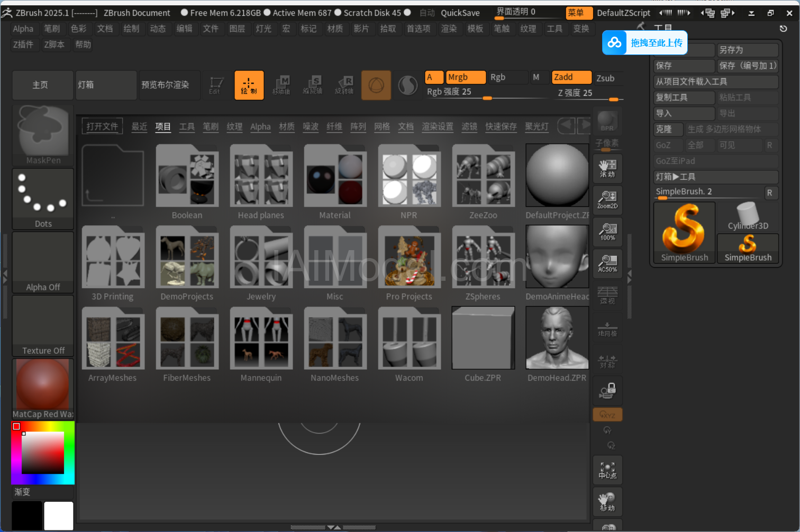This screenshot has width=800, height=532.
Task: Set canvas to 100% actual size
Action: pyautogui.click(x=607, y=231)
